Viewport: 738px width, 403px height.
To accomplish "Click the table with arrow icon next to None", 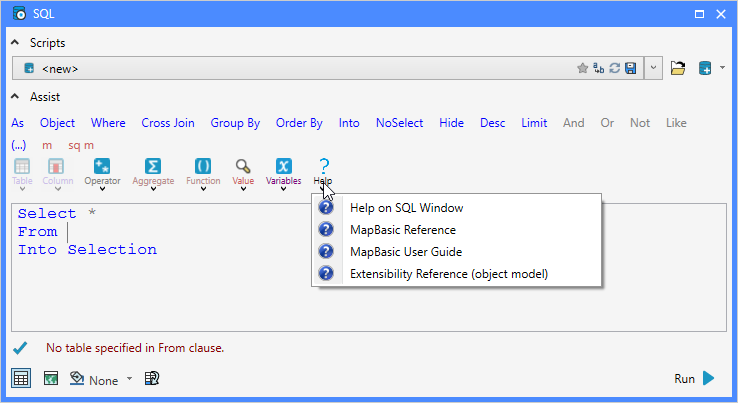I will tap(152, 378).
